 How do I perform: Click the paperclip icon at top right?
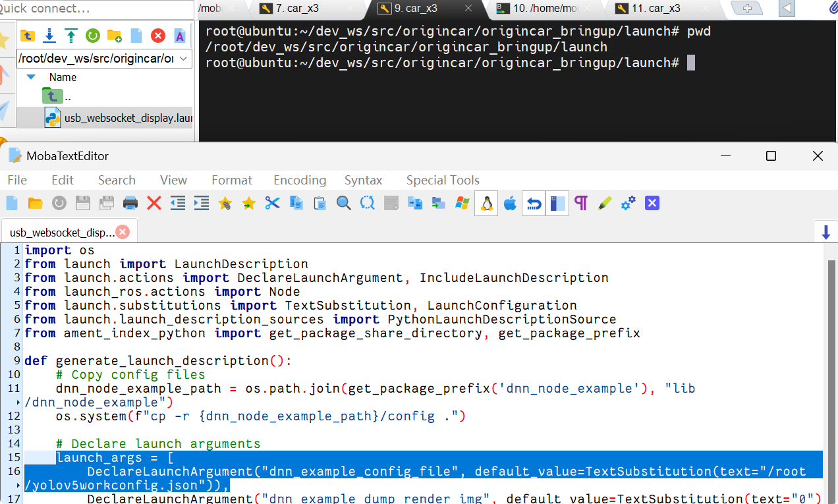click(833, 8)
